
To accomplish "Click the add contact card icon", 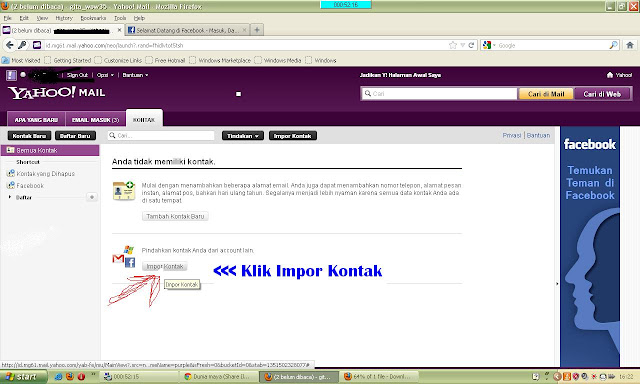I will pyautogui.click(x=124, y=191).
